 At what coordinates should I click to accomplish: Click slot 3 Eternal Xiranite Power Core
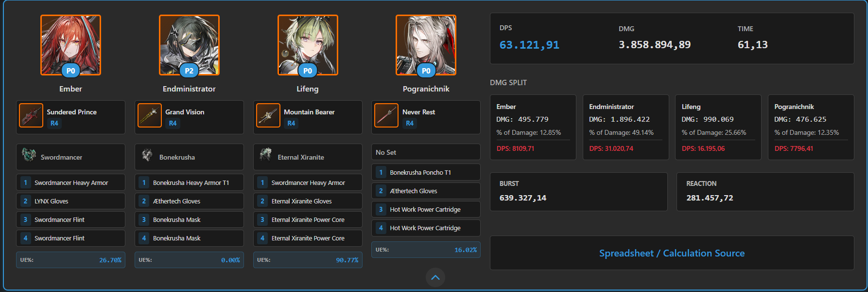pyautogui.click(x=308, y=219)
